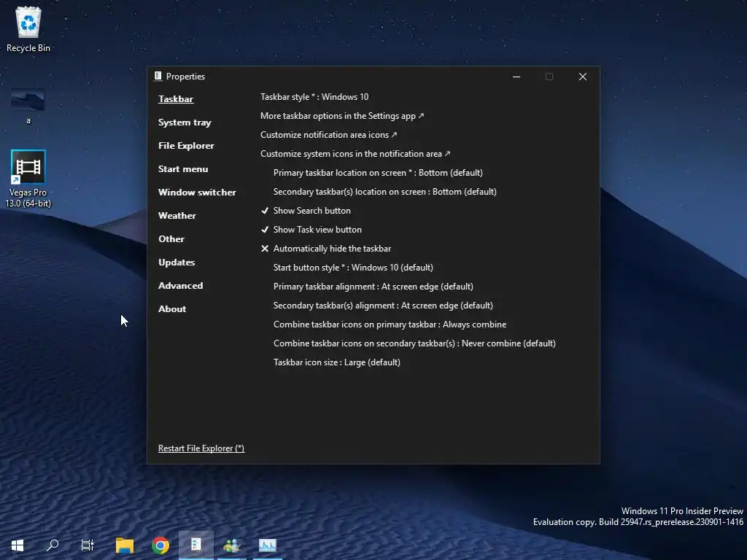Launch File Explorer from the taskbar
Screen dimensions: 747x560
click(125, 545)
